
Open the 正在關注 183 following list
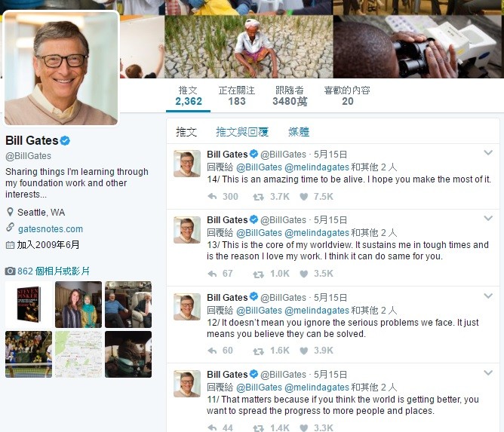point(237,96)
